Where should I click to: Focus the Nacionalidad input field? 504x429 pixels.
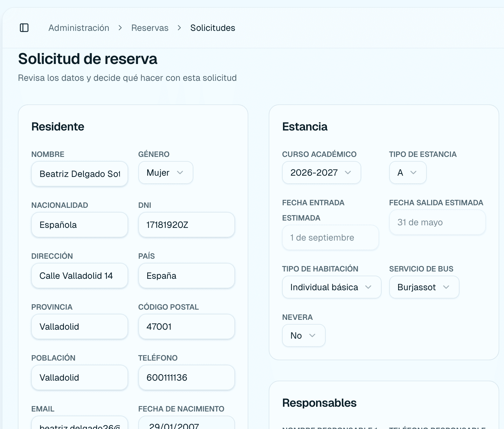click(79, 225)
